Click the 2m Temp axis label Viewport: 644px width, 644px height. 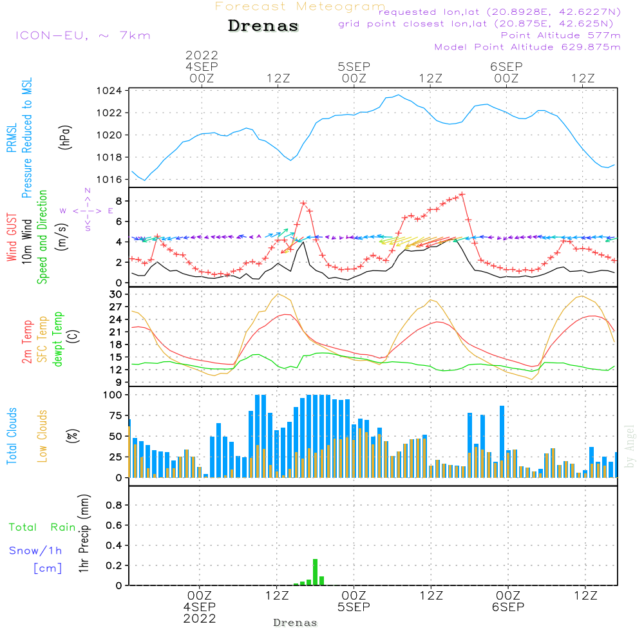26,342
